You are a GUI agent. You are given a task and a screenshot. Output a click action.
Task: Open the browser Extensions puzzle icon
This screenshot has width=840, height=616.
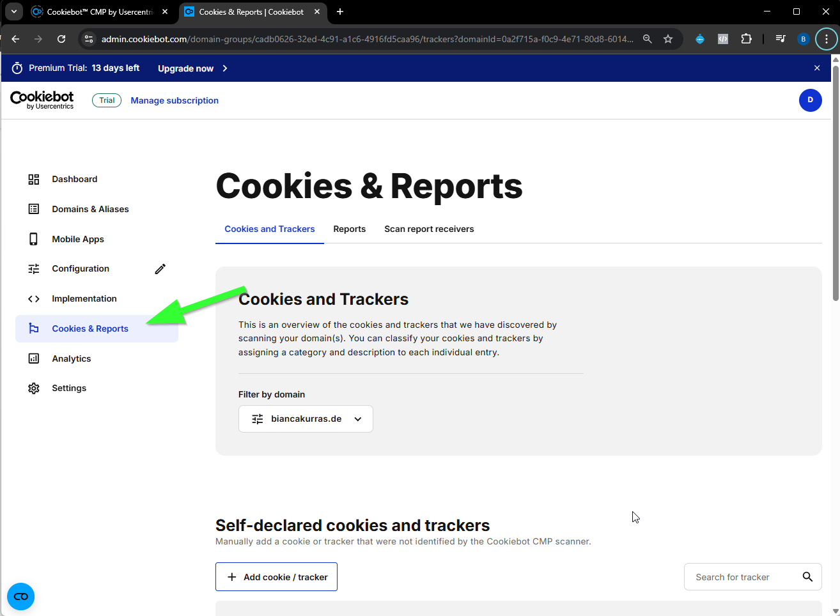[x=746, y=39]
